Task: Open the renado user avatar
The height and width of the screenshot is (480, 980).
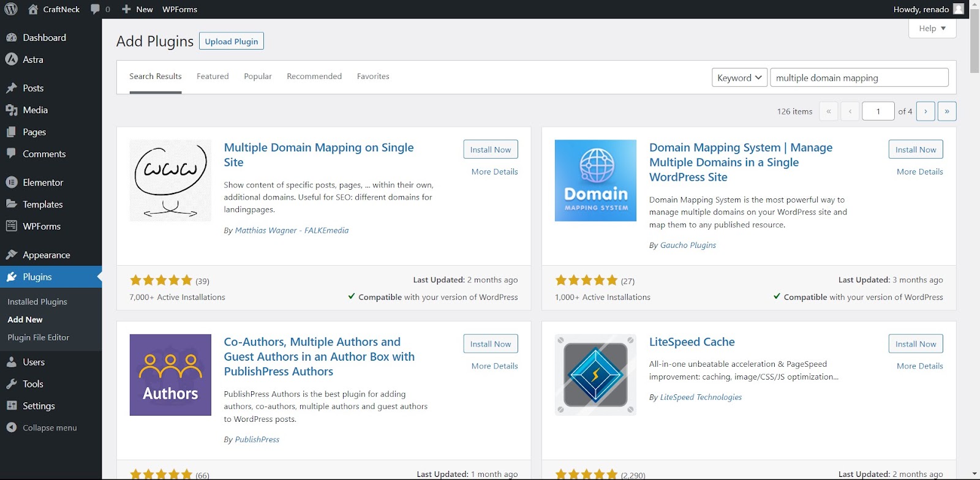Action: [959, 9]
